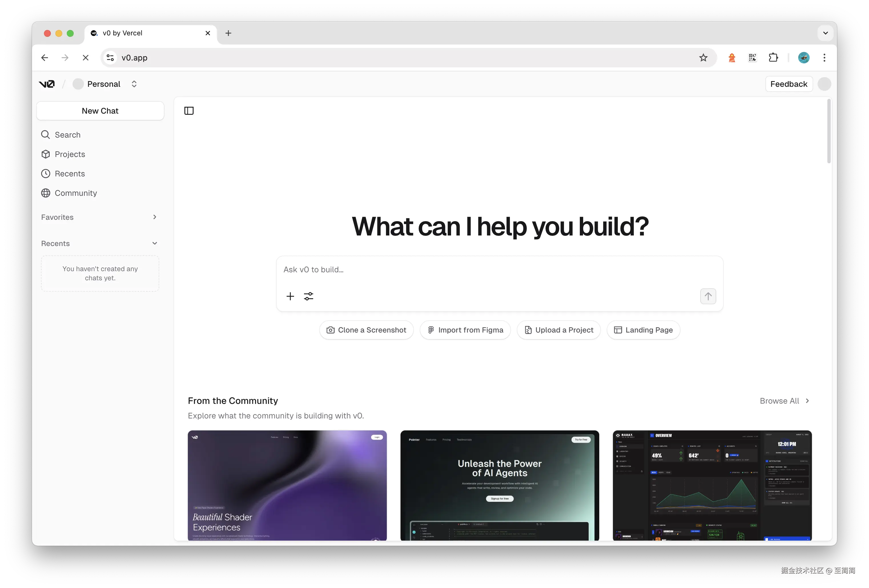869x588 pixels.
Task: Expand the Favorites section
Action: (x=154, y=217)
